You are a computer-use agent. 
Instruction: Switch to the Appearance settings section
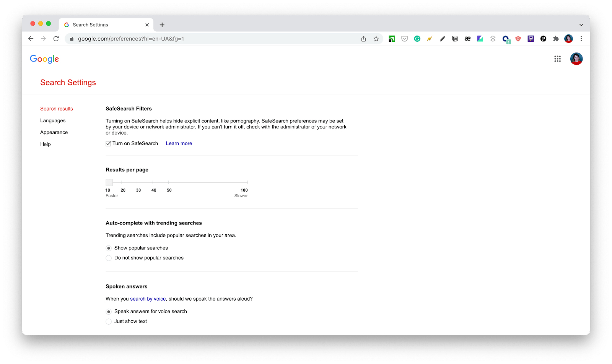[x=54, y=132]
